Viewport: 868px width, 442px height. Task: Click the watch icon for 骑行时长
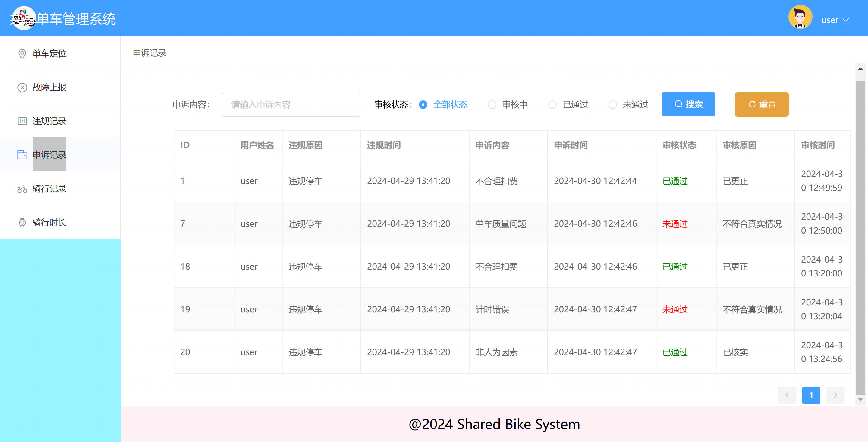[x=22, y=223]
